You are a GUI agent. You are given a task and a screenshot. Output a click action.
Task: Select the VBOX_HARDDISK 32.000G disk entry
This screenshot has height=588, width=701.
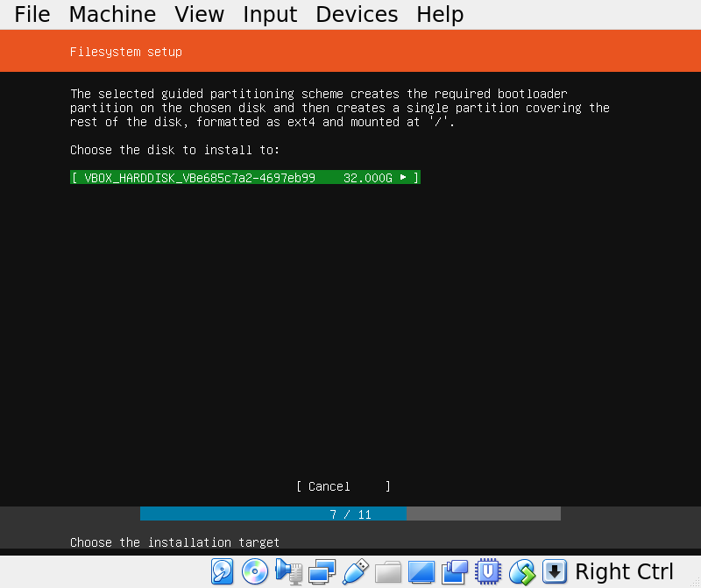click(245, 178)
